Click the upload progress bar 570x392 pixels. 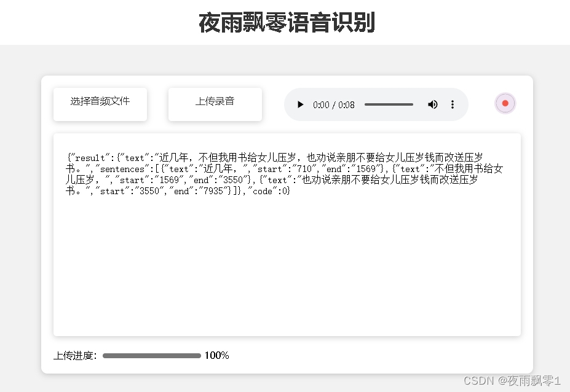tap(151, 356)
